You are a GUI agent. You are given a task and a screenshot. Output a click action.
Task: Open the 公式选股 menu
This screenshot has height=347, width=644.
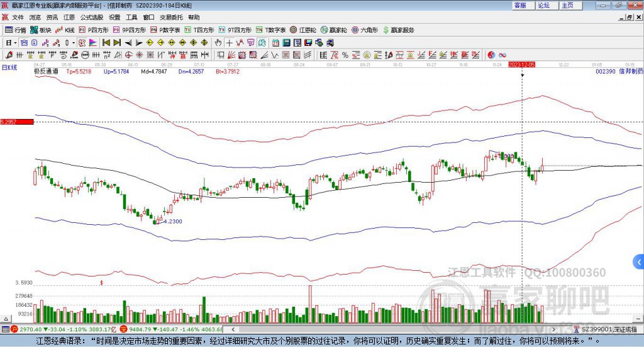click(x=92, y=17)
